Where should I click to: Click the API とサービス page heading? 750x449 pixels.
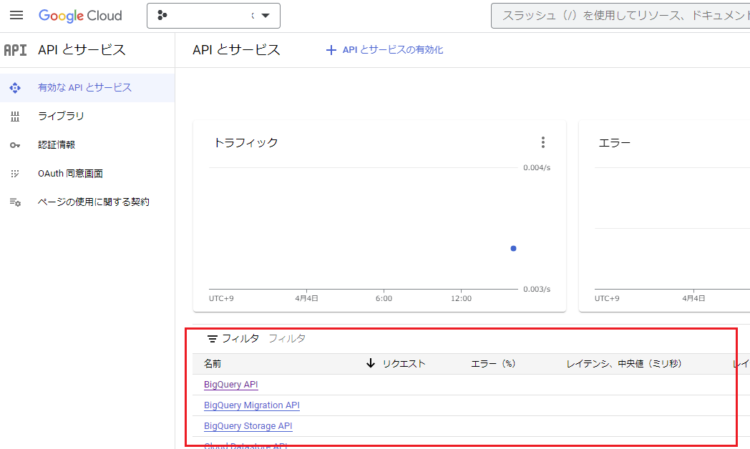[236, 50]
